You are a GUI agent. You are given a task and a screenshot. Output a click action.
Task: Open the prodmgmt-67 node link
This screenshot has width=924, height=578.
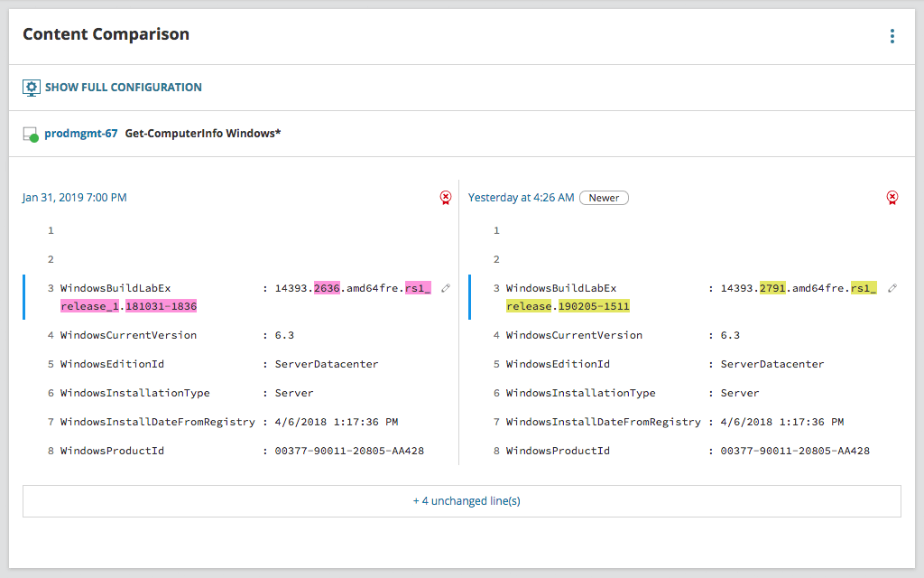(x=81, y=133)
